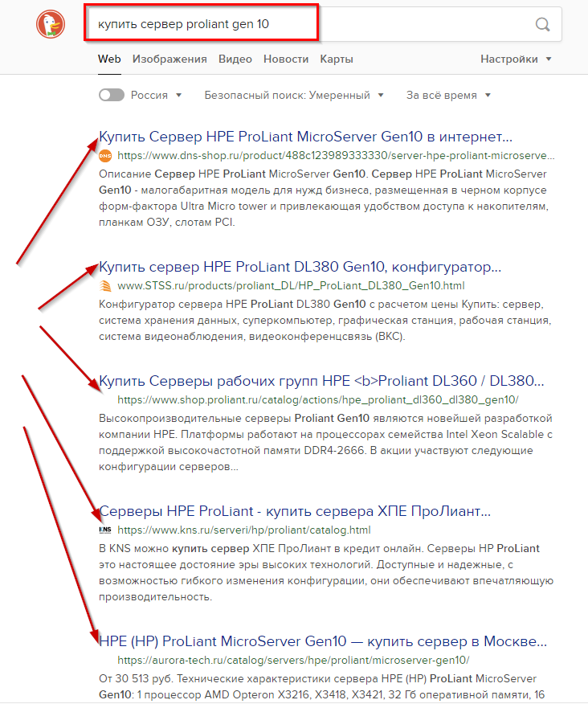Click the shop.proliant.ru catalog URL
The width and height of the screenshot is (588, 704).
318,400
